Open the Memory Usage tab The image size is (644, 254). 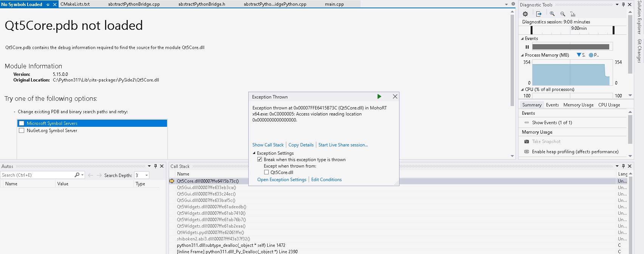tap(578, 105)
